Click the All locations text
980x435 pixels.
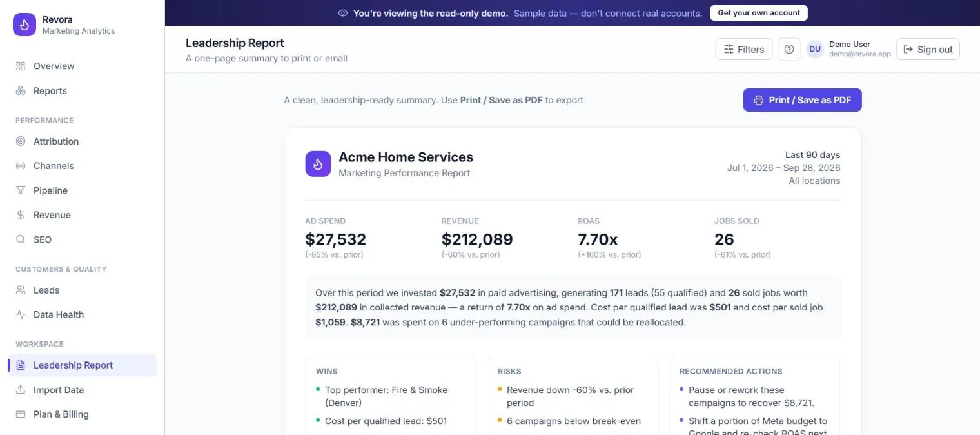tap(814, 181)
